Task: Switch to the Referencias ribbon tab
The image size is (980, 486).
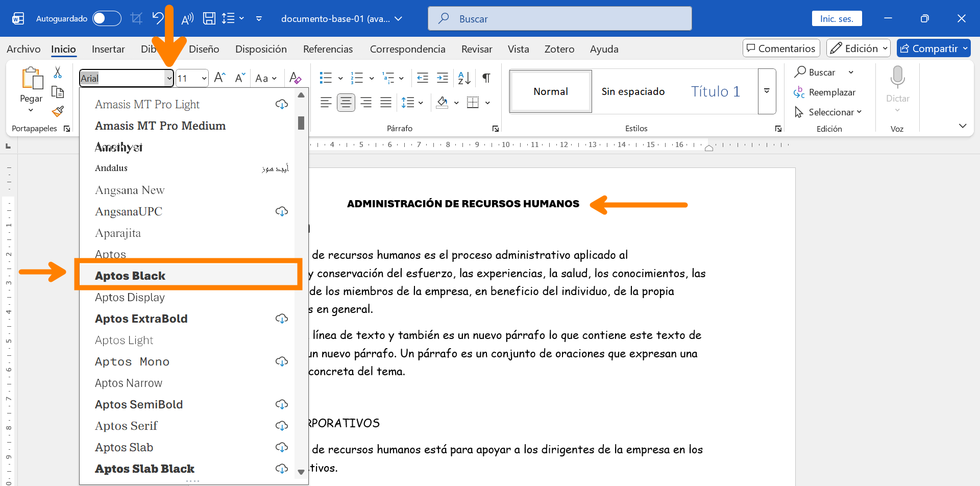Action: [x=328, y=48]
